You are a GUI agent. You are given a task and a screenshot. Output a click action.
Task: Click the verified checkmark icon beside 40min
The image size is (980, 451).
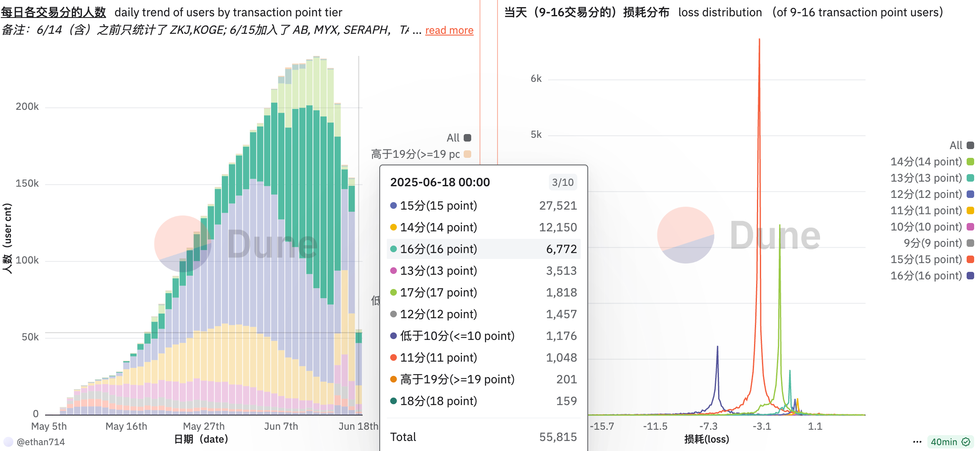click(x=965, y=441)
